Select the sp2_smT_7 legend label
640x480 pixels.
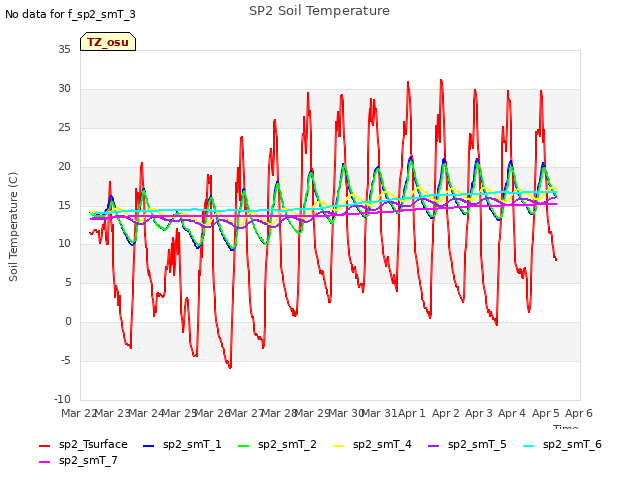[88, 460]
